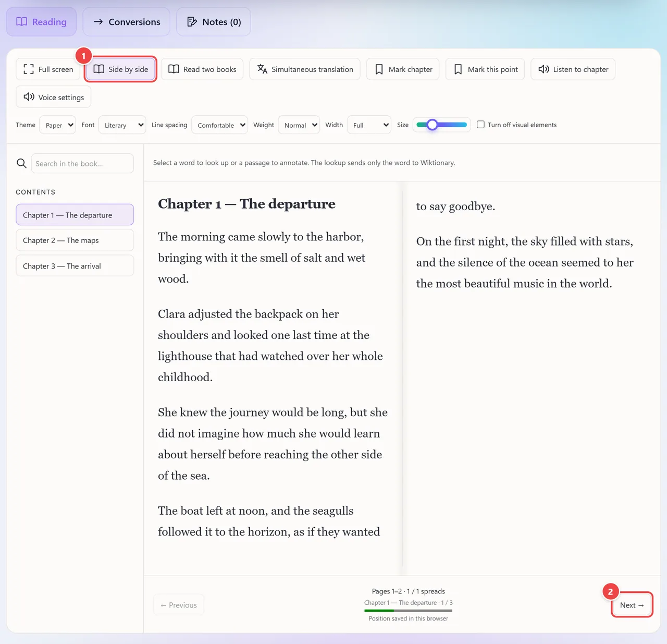Click the Notes pencil icon
This screenshot has width=667, height=644.
[192, 21]
